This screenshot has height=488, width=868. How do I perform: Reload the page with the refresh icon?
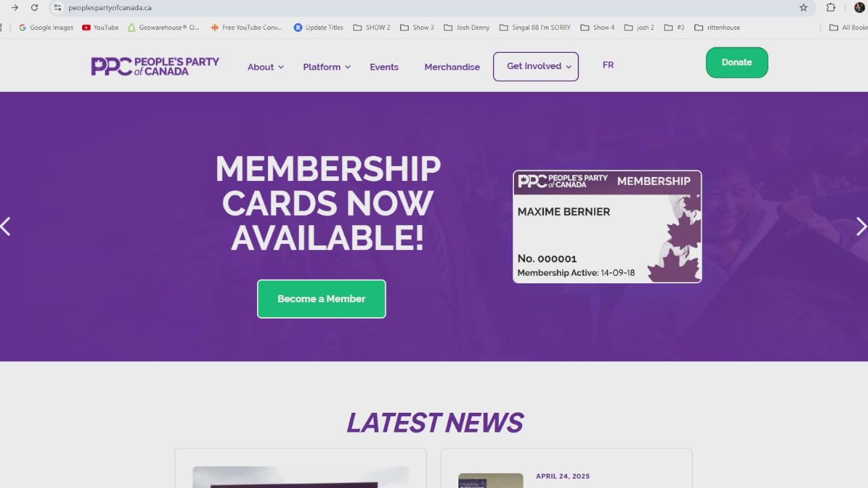(35, 7)
